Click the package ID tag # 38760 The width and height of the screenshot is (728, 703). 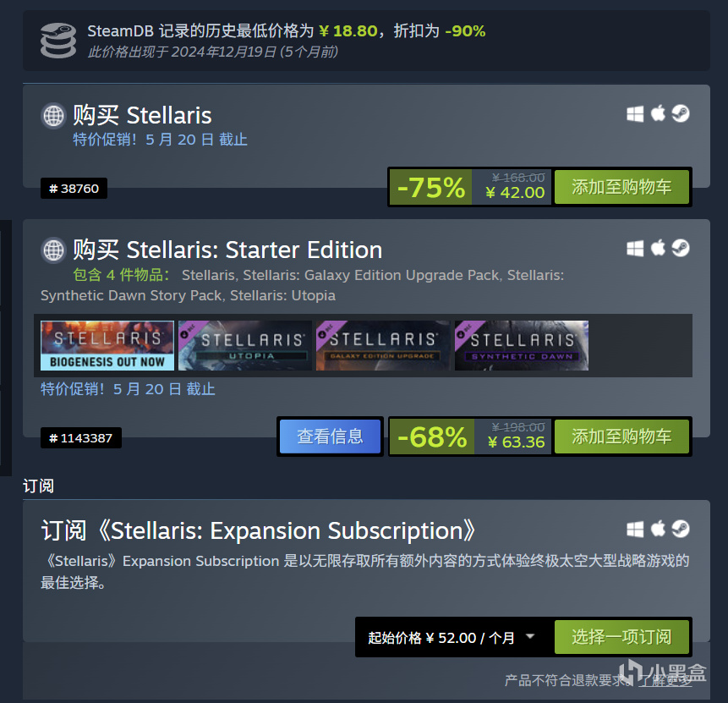[74, 188]
